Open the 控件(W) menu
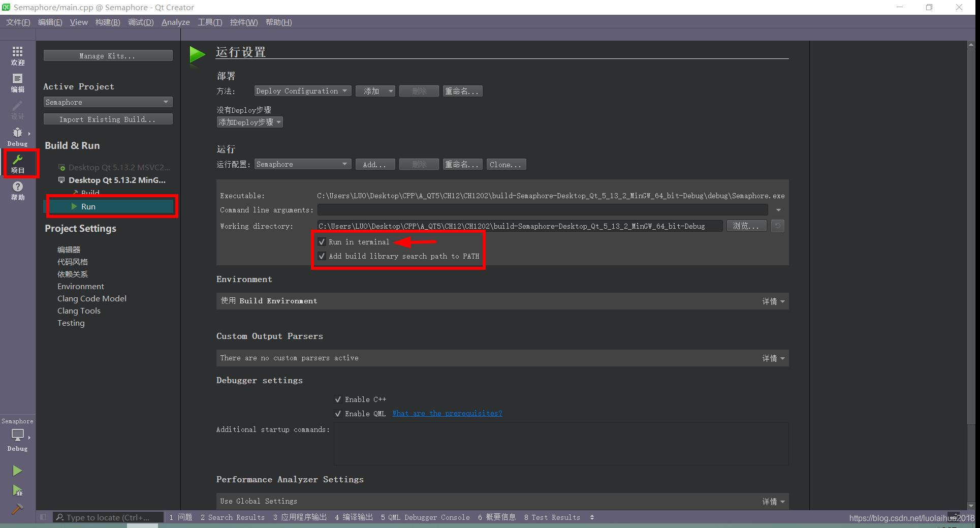The height and width of the screenshot is (528, 980). pyautogui.click(x=244, y=22)
